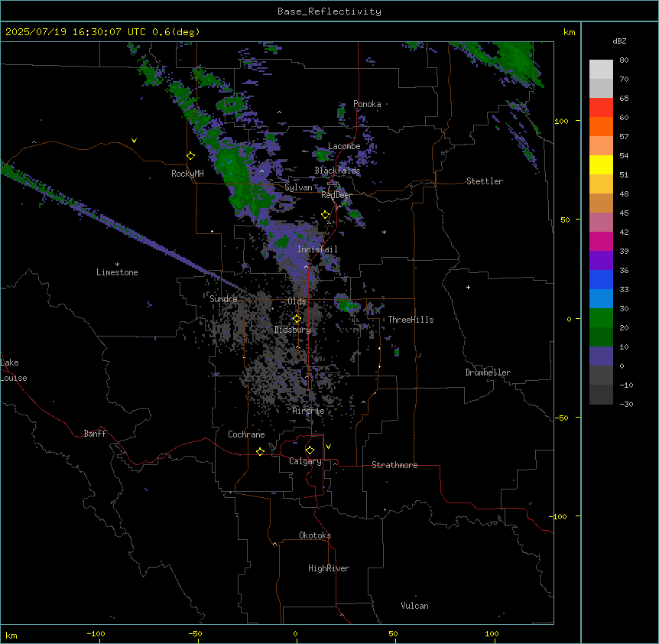Click the Cochrane town label
Image resolution: width=659 pixels, height=644 pixels.
246,434
